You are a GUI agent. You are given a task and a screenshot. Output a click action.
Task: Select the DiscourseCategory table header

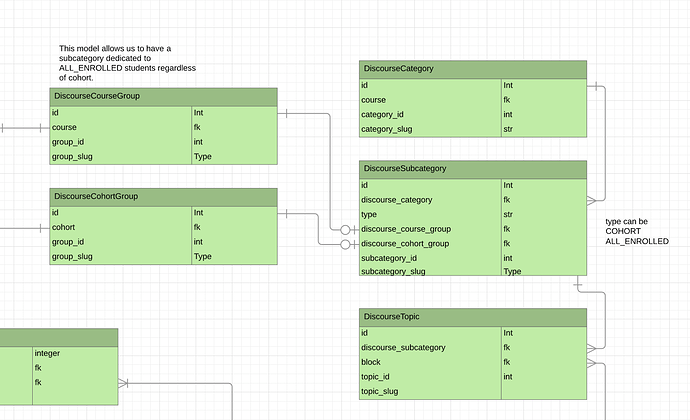point(473,69)
